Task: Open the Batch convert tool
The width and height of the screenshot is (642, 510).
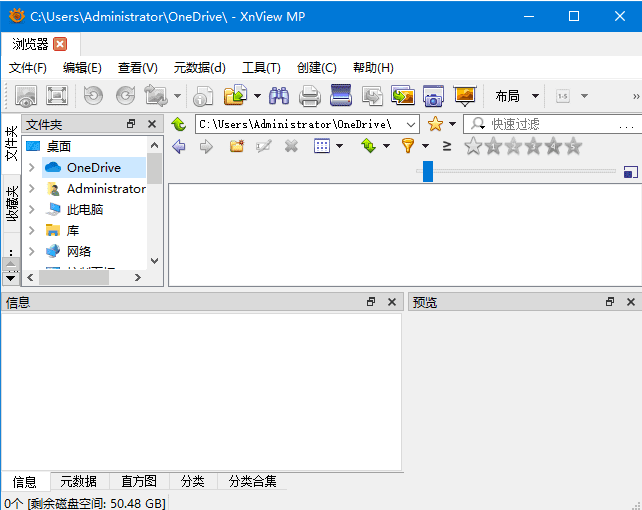Action: point(403,95)
